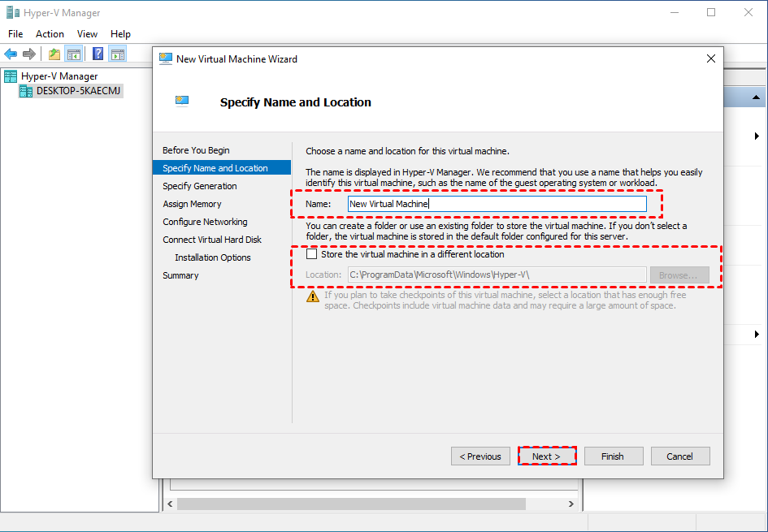Viewport: 768px width, 532px height.
Task: Open the Installation Options step
Action: point(213,257)
